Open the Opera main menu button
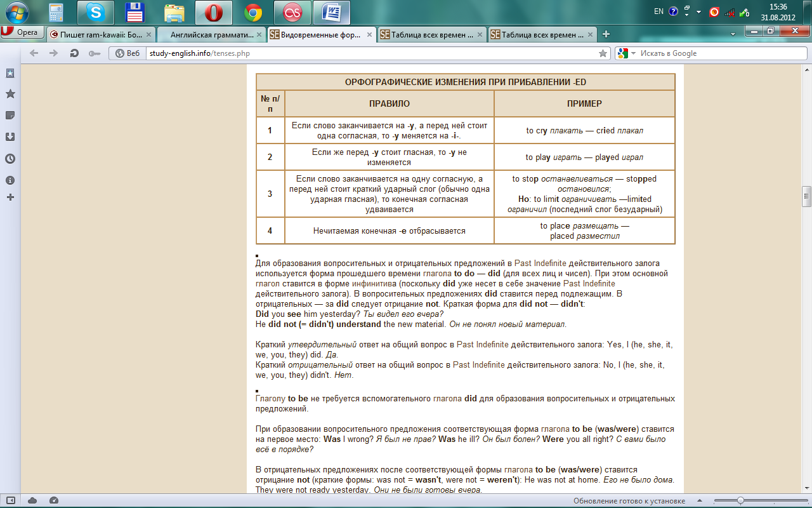Screen dimensions: 812x508 pyautogui.click(x=22, y=32)
